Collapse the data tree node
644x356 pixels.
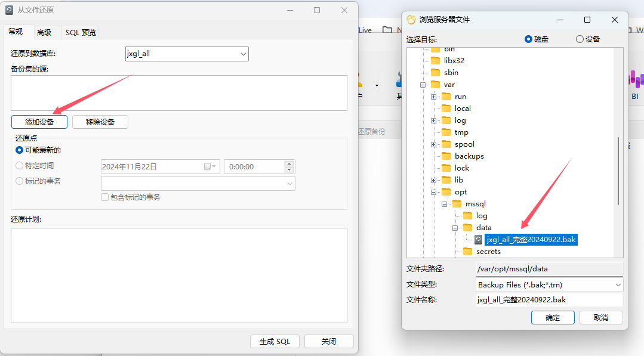click(455, 228)
